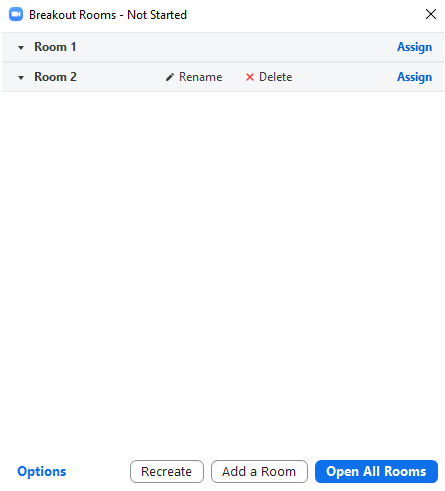Open All Rooms to start breakout sessions

376,471
